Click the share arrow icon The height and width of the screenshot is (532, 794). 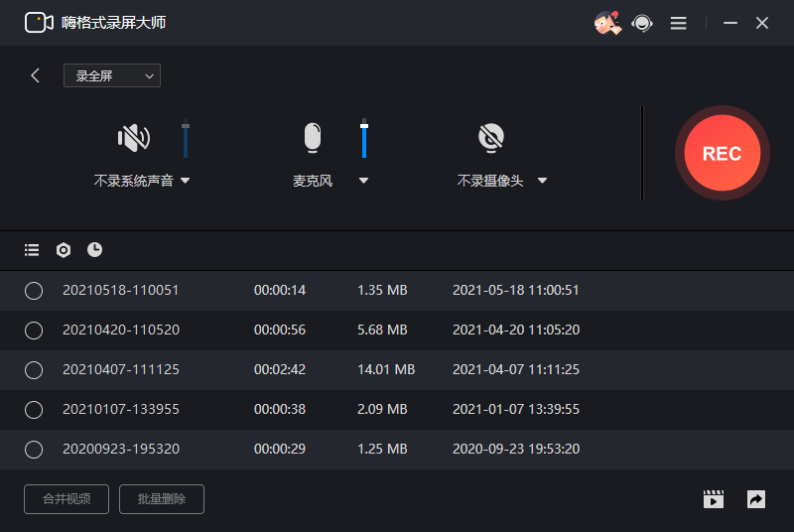756,499
